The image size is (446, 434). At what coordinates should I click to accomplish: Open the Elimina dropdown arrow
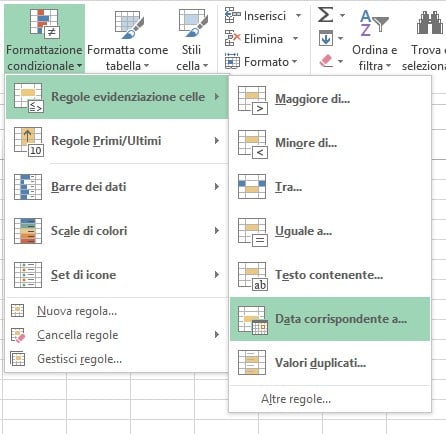point(295,38)
